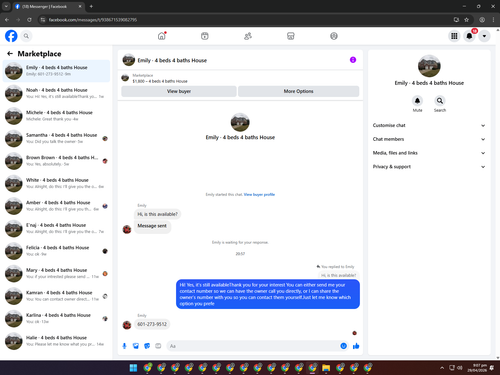The height and width of the screenshot is (375, 500).
Task: Click the Marketplace heading in sidebar
Action: click(39, 54)
